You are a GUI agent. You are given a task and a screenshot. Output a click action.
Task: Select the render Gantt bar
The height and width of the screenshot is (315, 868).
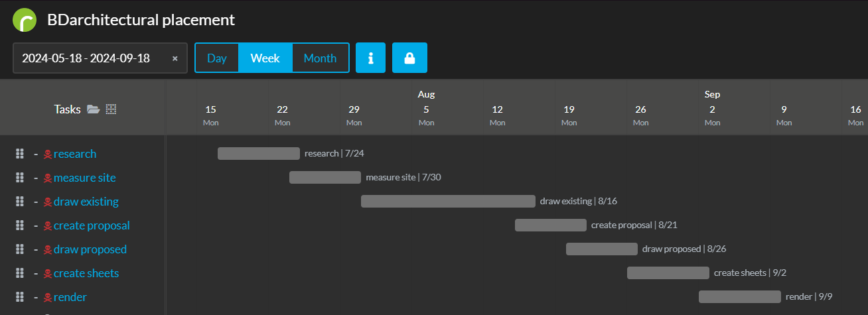(740, 297)
